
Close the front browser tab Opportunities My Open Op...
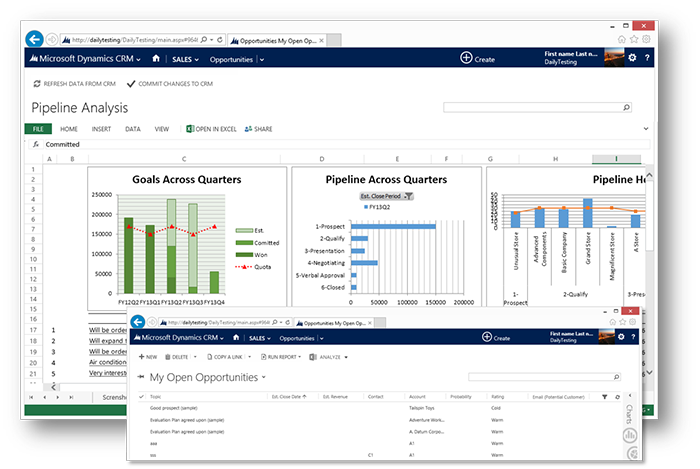(370, 323)
